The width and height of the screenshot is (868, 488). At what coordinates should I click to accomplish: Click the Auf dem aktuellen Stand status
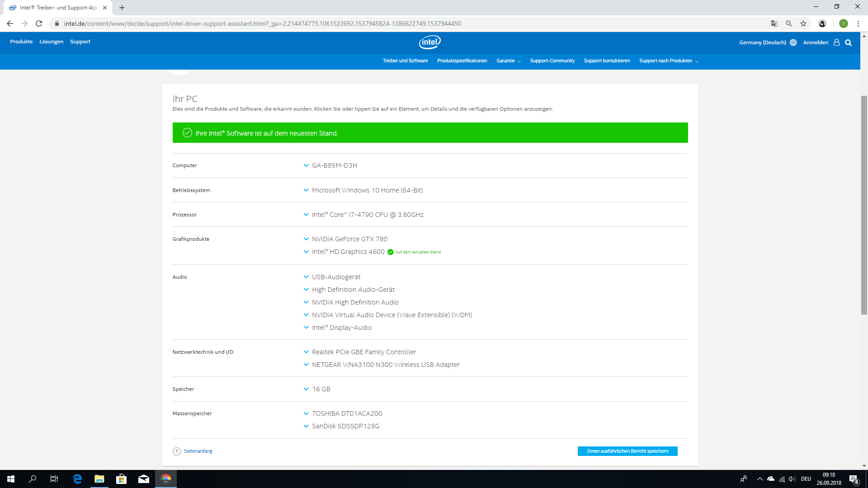(418, 252)
